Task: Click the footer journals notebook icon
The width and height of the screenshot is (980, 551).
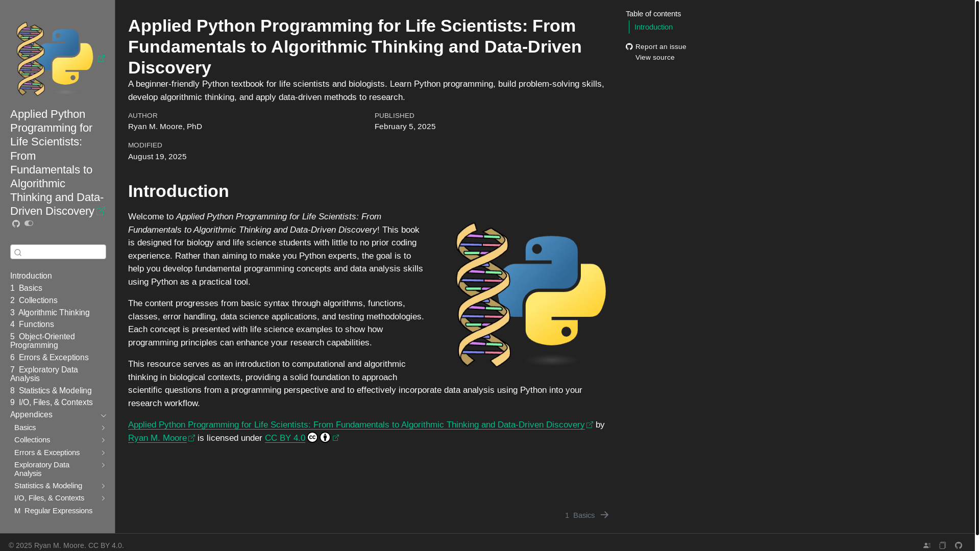Action: (x=943, y=545)
